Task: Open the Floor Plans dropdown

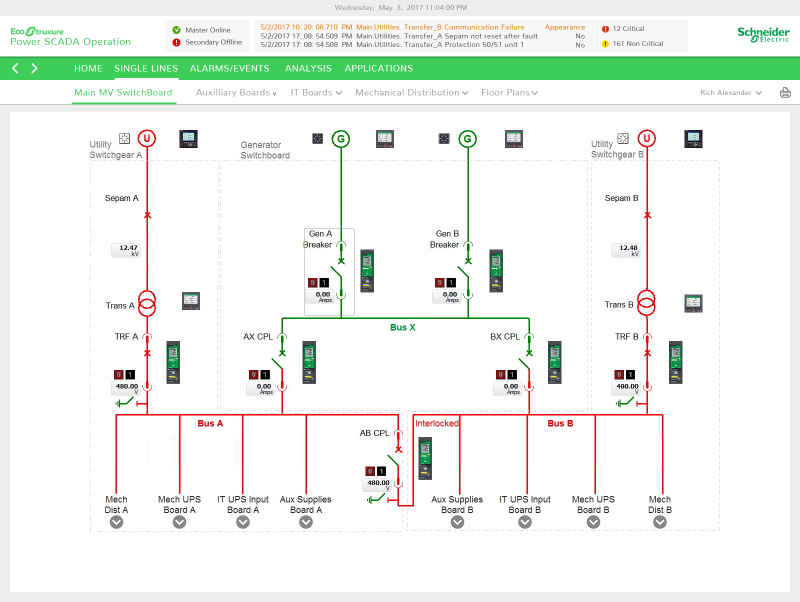Action: pyautogui.click(x=509, y=93)
